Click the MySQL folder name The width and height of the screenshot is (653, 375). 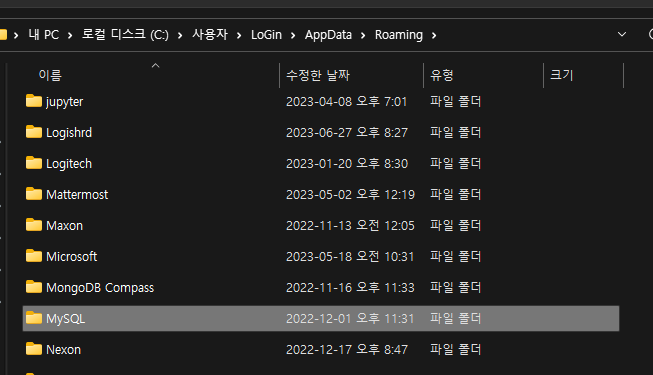pyautogui.click(x=66, y=319)
